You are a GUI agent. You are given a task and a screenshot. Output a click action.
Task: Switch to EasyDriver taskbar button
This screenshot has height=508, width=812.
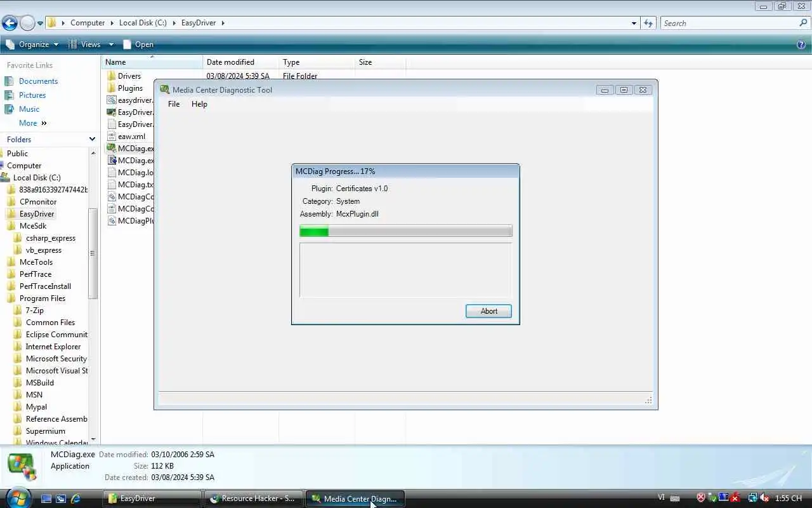click(152, 498)
